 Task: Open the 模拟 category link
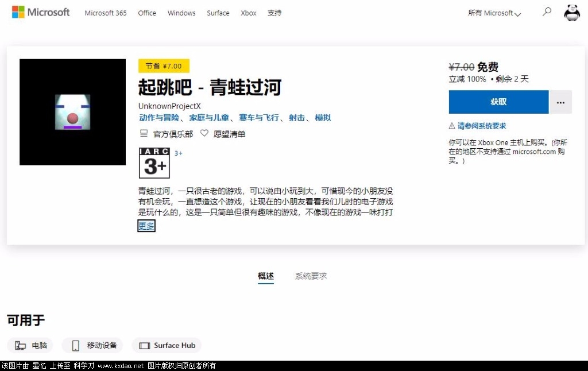pos(323,118)
